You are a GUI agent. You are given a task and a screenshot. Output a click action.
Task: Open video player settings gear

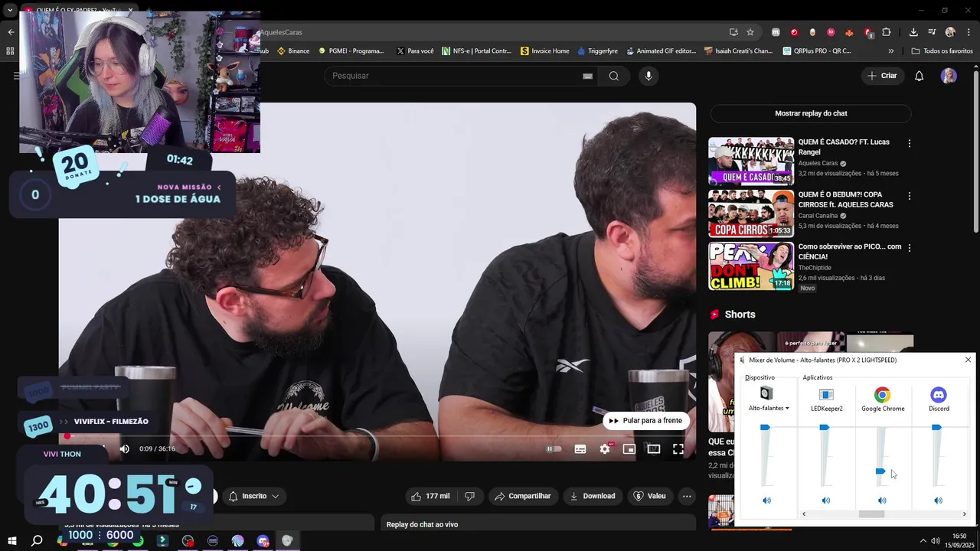point(605,449)
